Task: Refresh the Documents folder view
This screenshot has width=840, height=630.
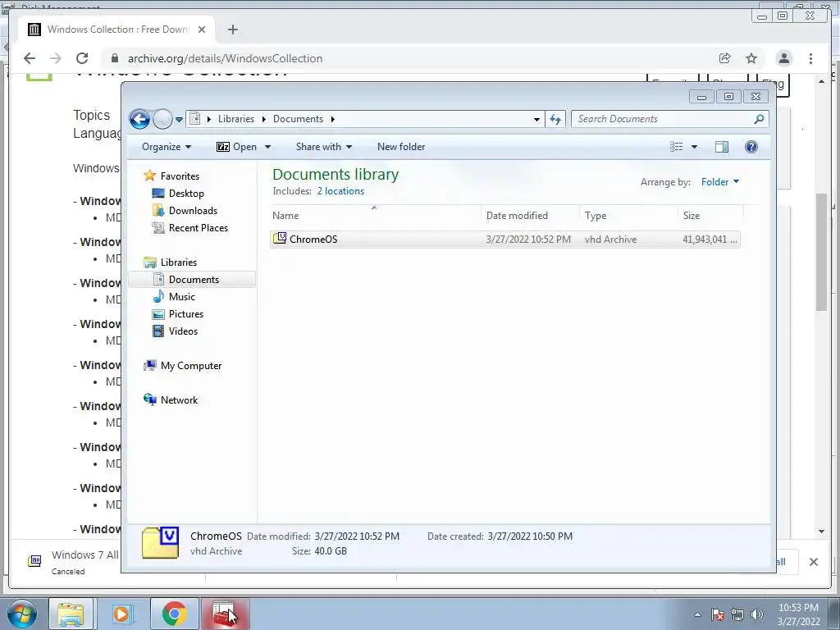Action: 555,120
